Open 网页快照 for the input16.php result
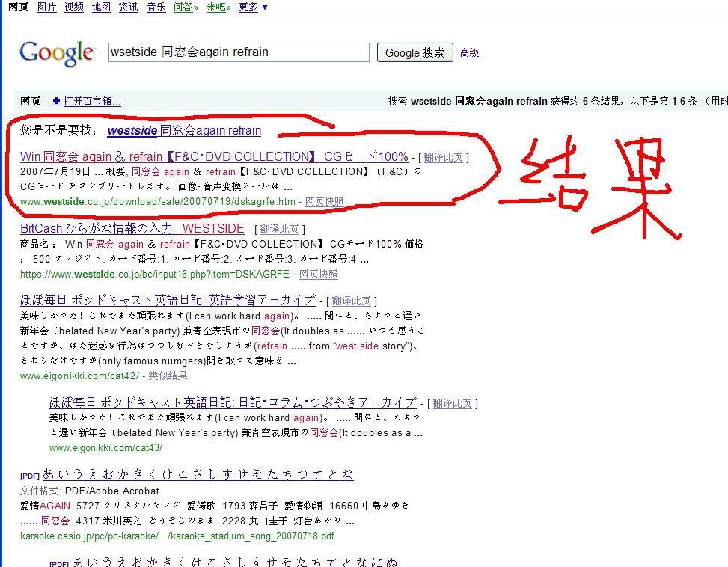This screenshot has height=567, width=728. tap(319, 274)
